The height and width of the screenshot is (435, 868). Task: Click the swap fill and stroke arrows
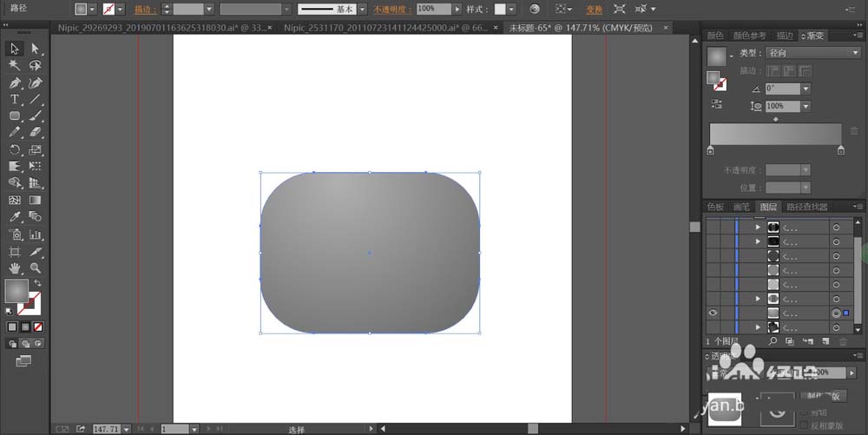pyautogui.click(x=37, y=283)
